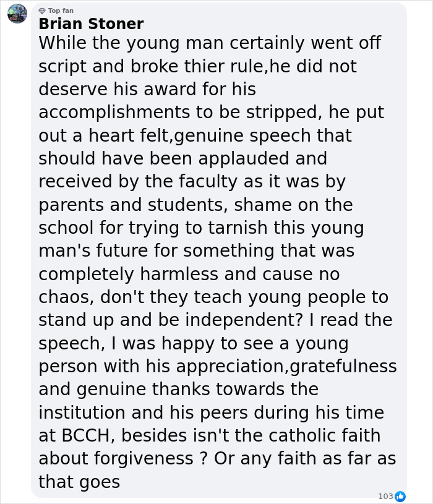
Task: Click the circular avatar at top left
Action: [x=17, y=14]
